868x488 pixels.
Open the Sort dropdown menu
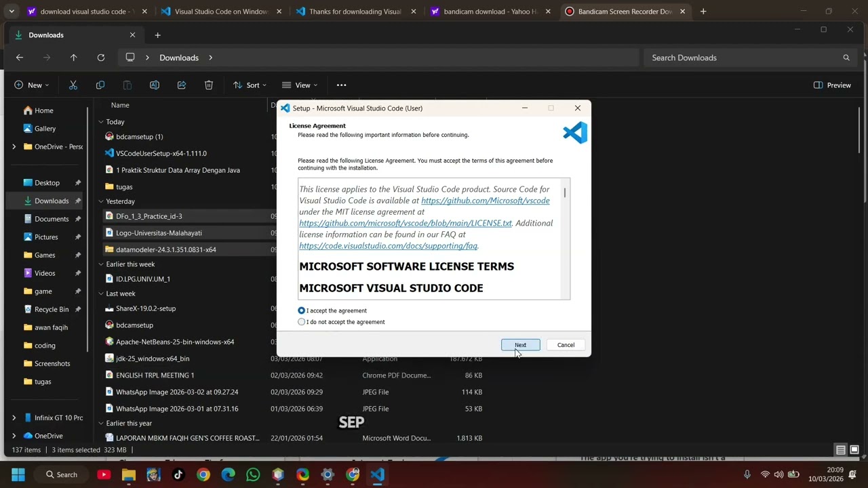(x=250, y=85)
